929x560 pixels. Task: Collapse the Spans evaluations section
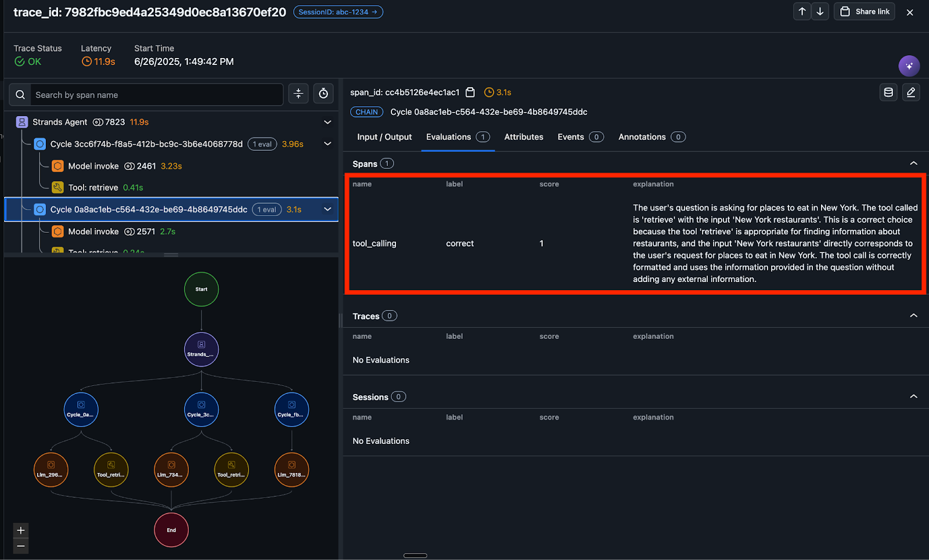pos(913,164)
